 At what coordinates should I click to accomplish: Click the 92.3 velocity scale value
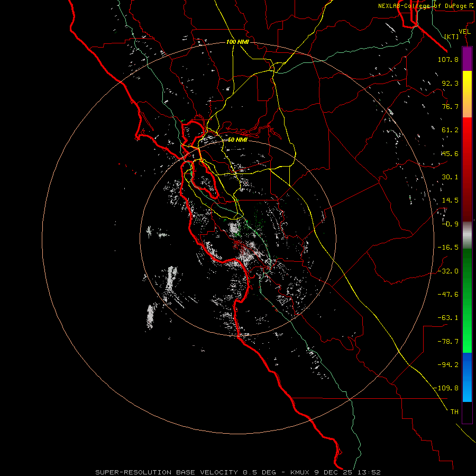pyautogui.click(x=450, y=83)
